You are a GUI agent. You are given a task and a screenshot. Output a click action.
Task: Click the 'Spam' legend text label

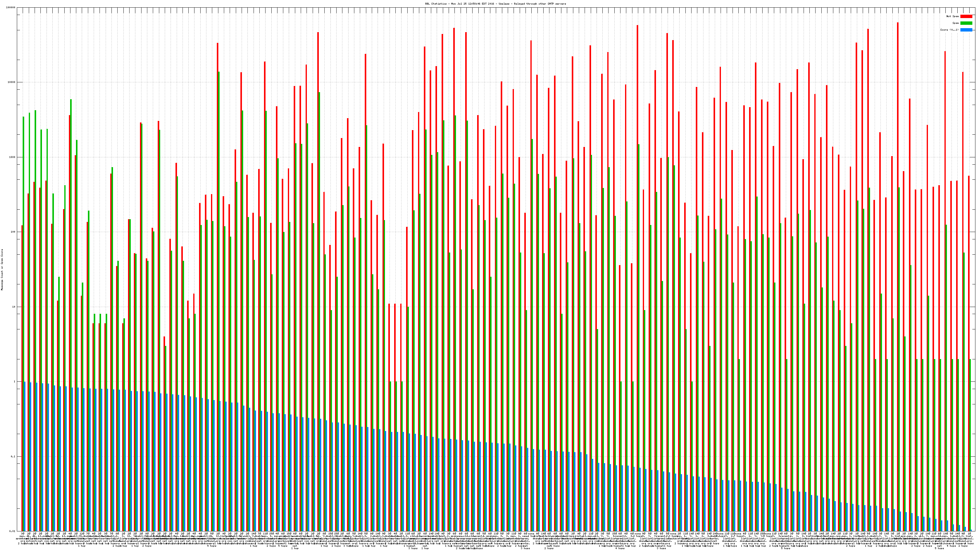coord(956,23)
